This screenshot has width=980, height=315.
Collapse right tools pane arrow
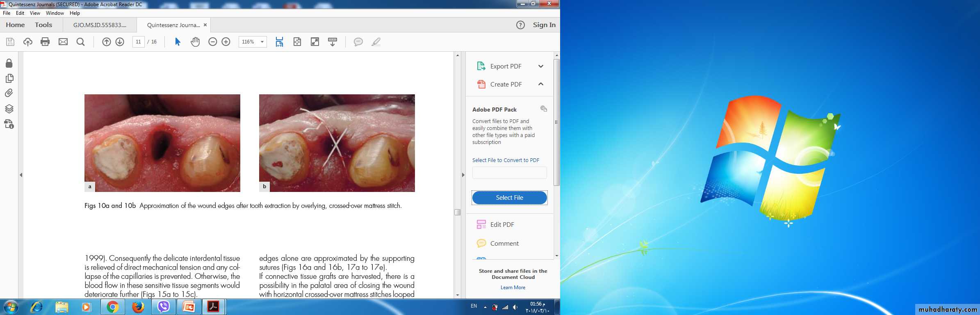[463, 175]
